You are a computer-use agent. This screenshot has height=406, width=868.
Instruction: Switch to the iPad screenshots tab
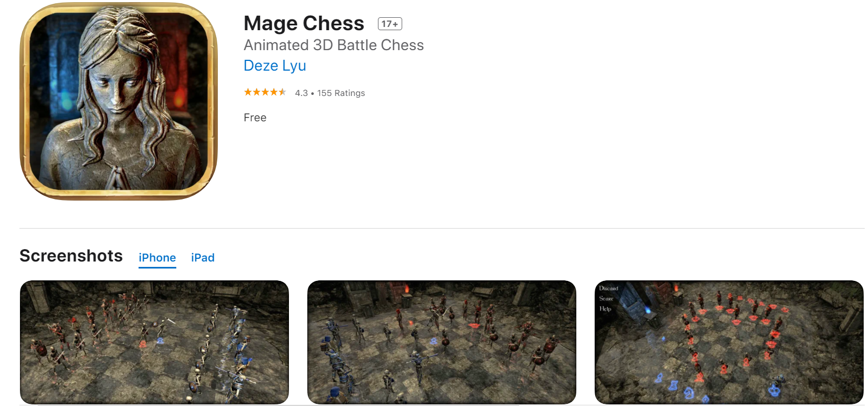[203, 258]
